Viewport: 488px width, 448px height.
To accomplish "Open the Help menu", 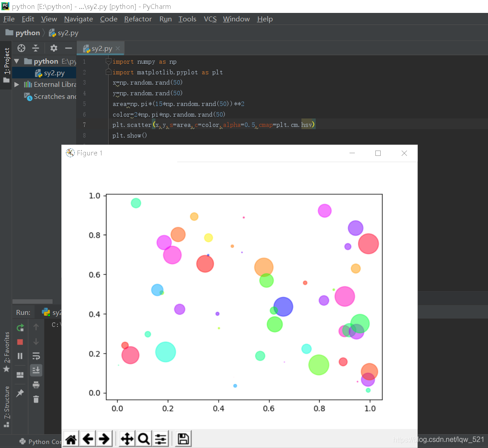I will click(x=265, y=19).
